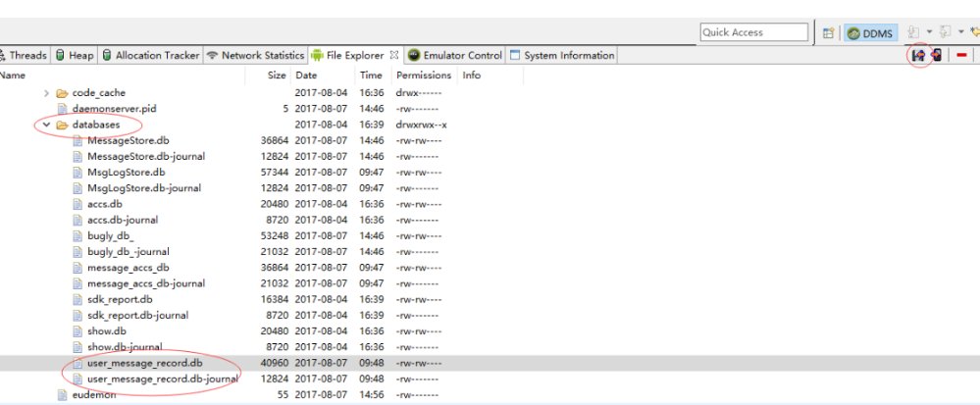Click the drwx------ permissions of code_cache
The height and width of the screenshot is (405, 980).
[x=419, y=93]
